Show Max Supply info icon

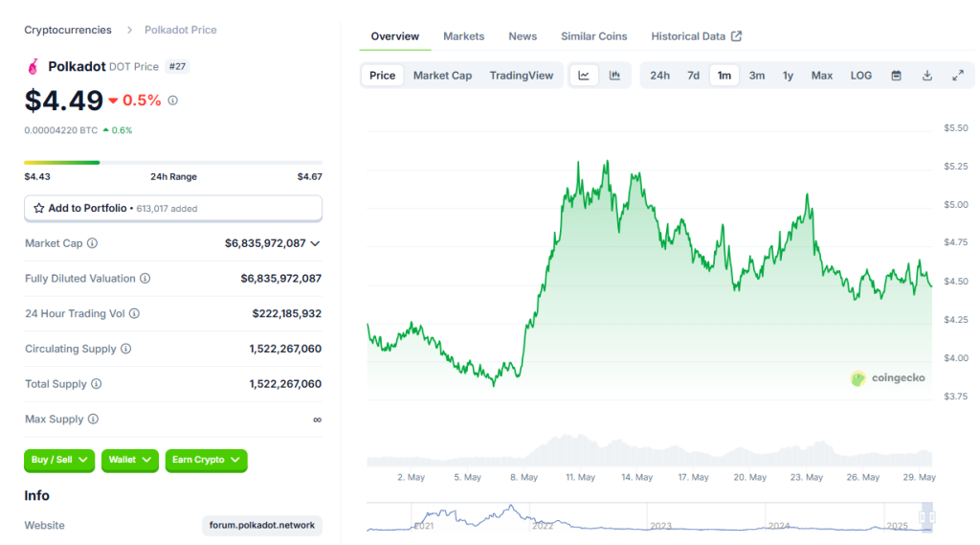click(x=93, y=419)
